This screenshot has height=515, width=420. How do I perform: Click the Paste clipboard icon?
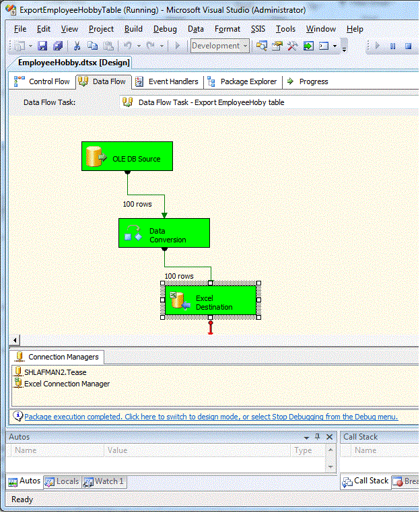[x=108, y=46]
